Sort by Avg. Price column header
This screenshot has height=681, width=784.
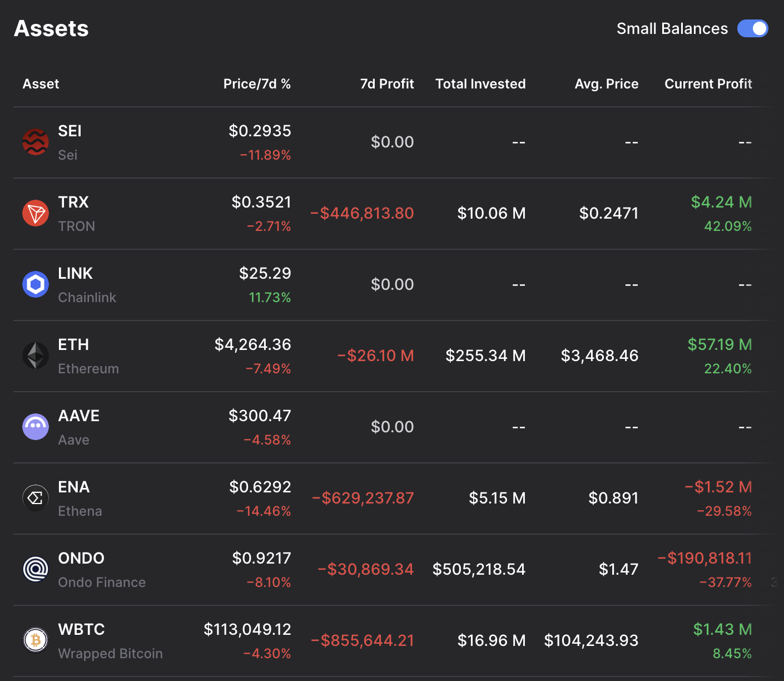(x=606, y=84)
